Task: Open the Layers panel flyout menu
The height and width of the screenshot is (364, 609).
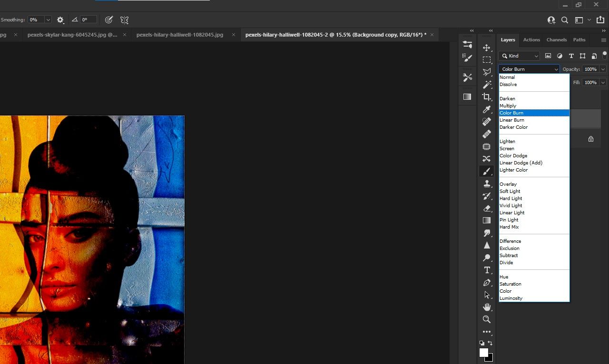Action: pyautogui.click(x=604, y=40)
